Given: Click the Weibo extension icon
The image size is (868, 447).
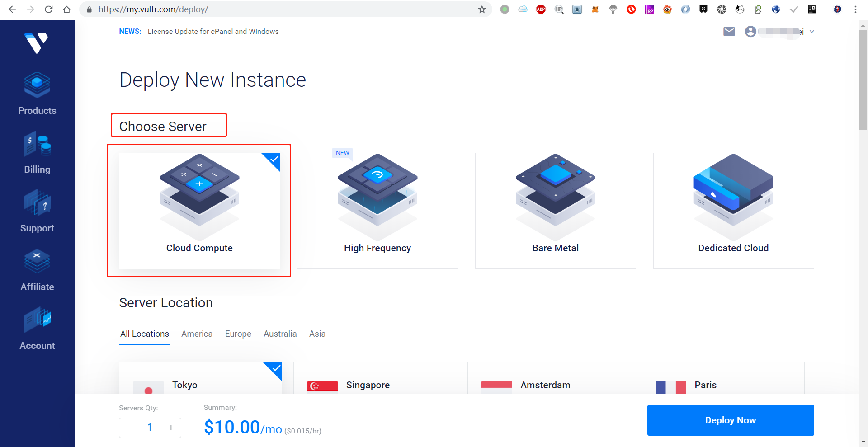Looking at the screenshot, I should click(667, 9).
